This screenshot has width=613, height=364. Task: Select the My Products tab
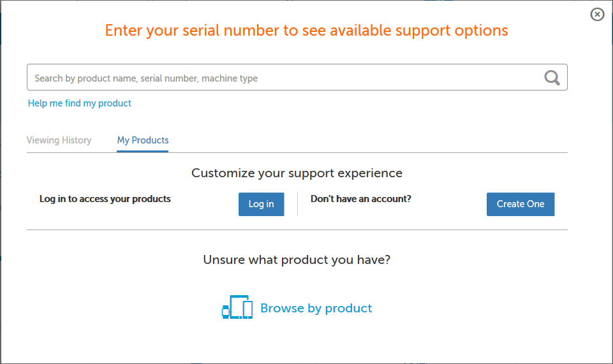tap(143, 140)
